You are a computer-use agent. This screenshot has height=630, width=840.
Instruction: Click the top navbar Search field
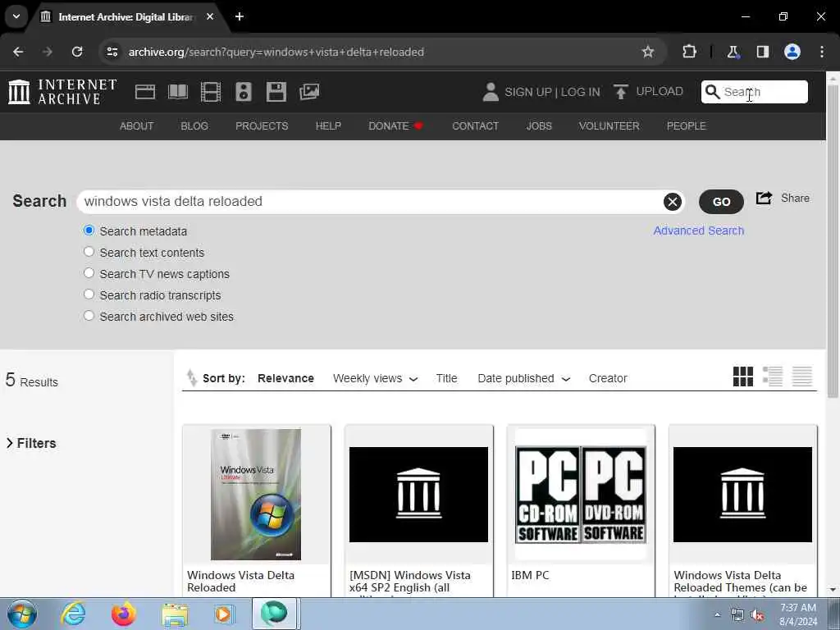(755, 92)
